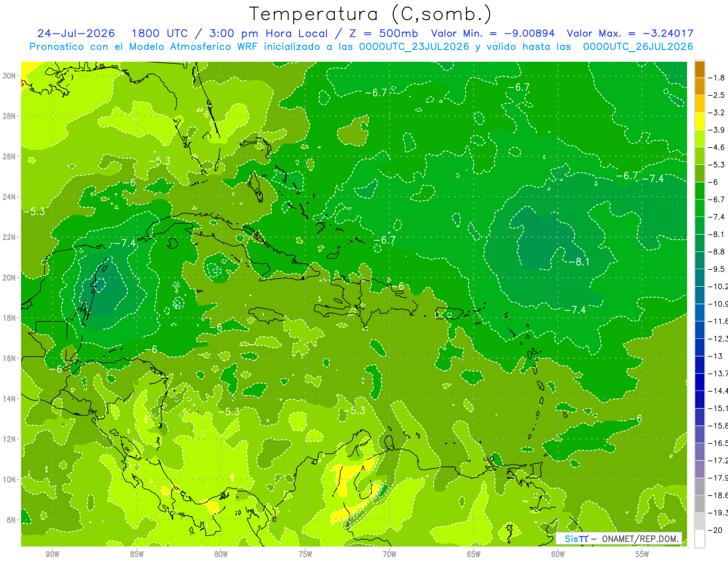
Task: Click the "-1.8" colorbar tick label
Action: [x=718, y=77]
